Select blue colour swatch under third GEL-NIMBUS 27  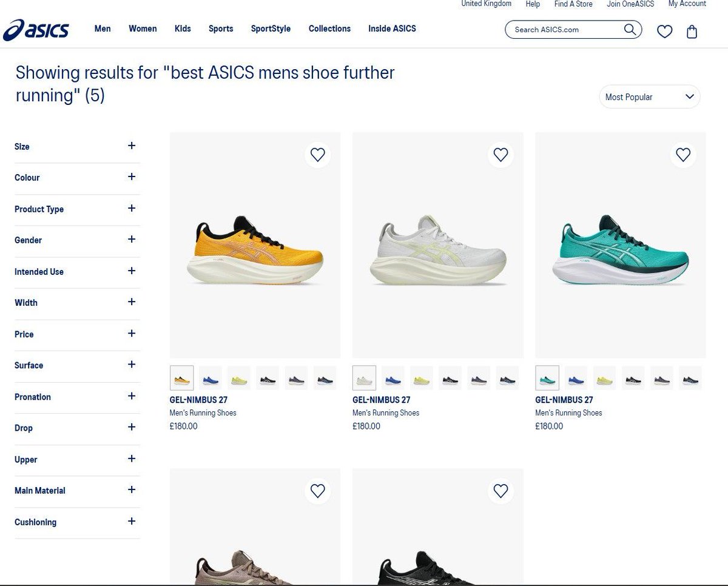576,378
